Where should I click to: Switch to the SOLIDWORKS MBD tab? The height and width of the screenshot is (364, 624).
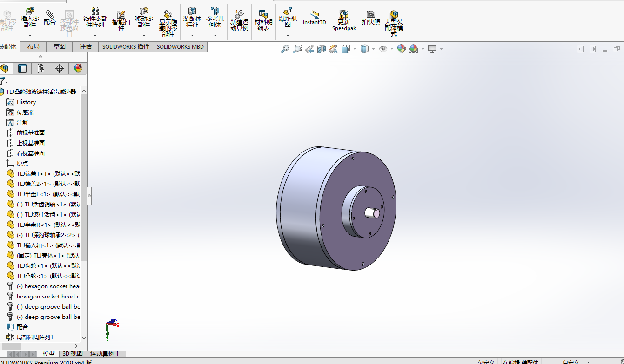point(180,46)
